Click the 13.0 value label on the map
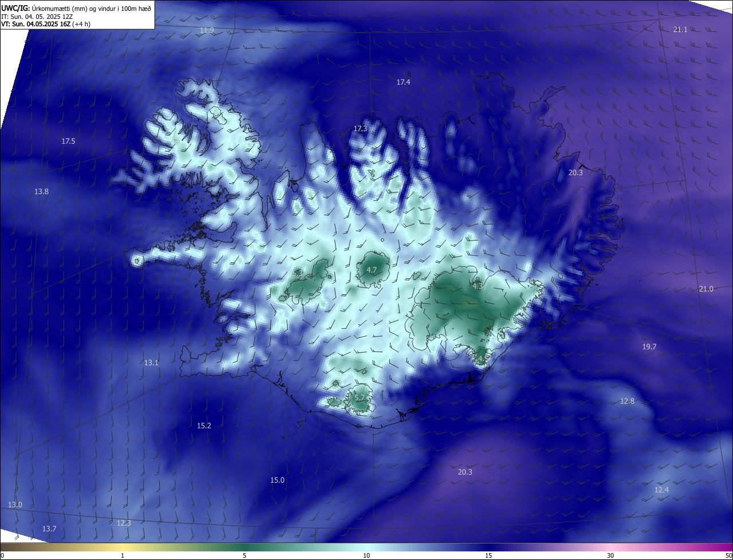Viewport: 733px width, 560px height. (15, 505)
